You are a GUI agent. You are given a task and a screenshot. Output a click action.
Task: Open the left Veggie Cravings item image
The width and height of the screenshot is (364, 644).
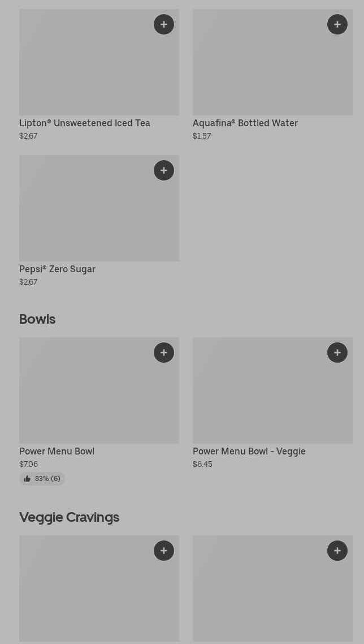pos(85,594)
